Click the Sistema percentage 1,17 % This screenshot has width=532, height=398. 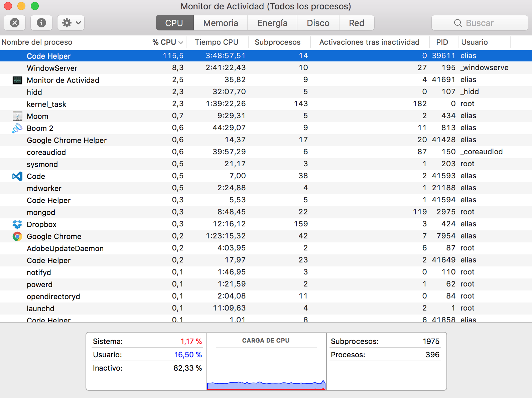pos(191,341)
